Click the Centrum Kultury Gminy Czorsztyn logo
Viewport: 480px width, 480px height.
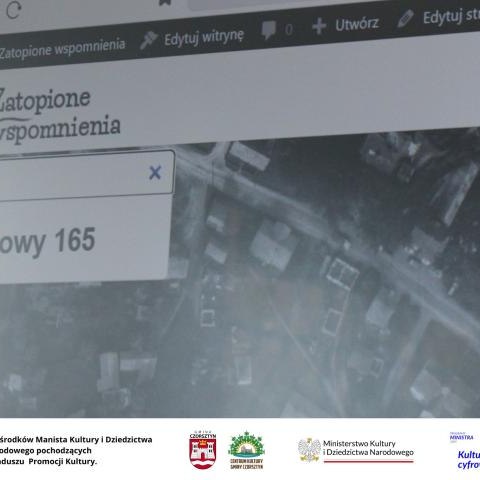[x=246, y=450]
